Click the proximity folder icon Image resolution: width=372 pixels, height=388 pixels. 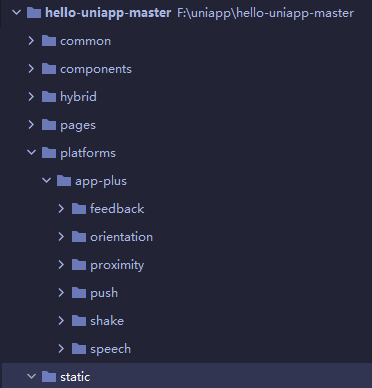[79, 265]
